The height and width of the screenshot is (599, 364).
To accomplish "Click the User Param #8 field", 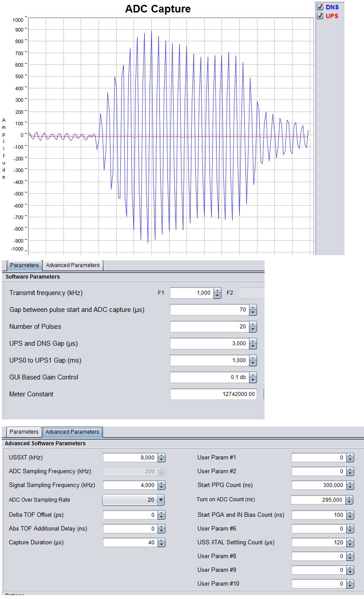I will click(x=319, y=556).
